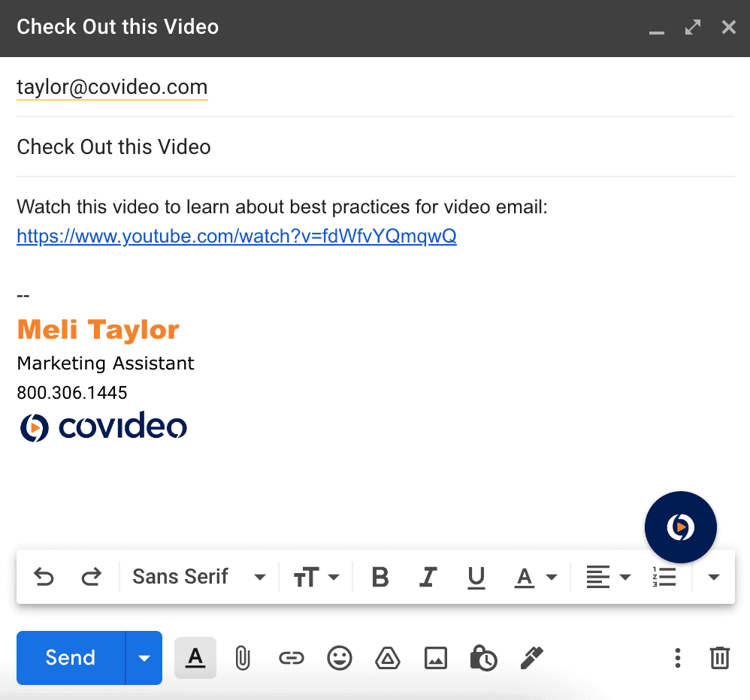Discard draft with trash icon

719,658
